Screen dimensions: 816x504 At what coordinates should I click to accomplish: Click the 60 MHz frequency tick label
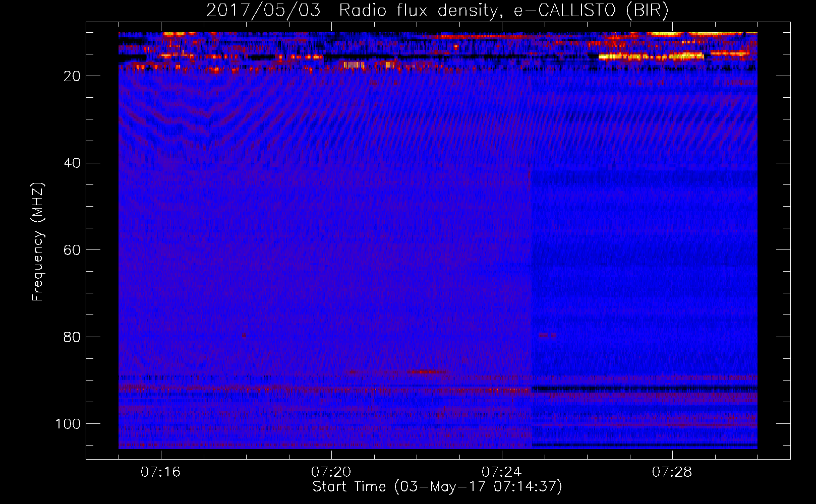tap(73, 250)
